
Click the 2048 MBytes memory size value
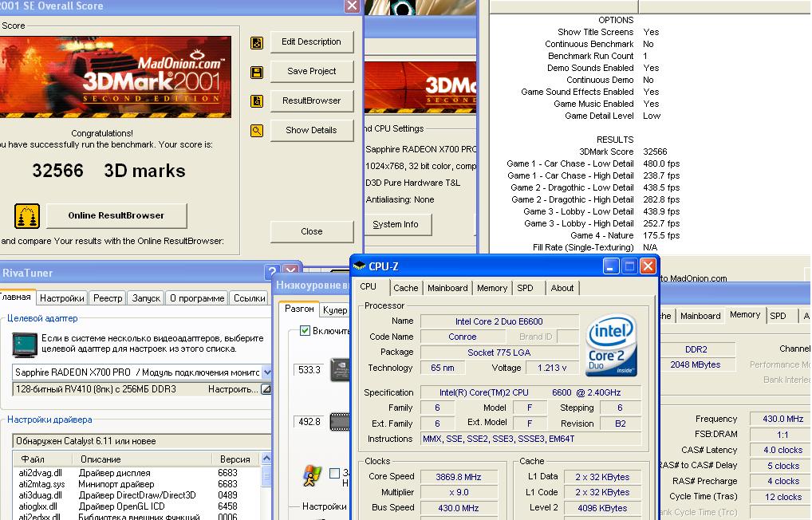click(696, 364)
